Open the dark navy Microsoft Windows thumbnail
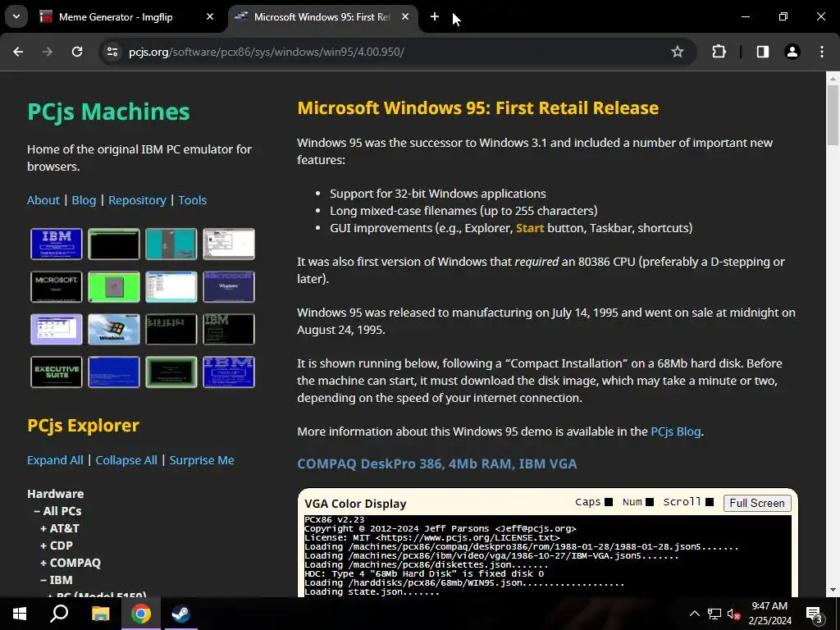The image size is (840, 630). pos(229,286)
